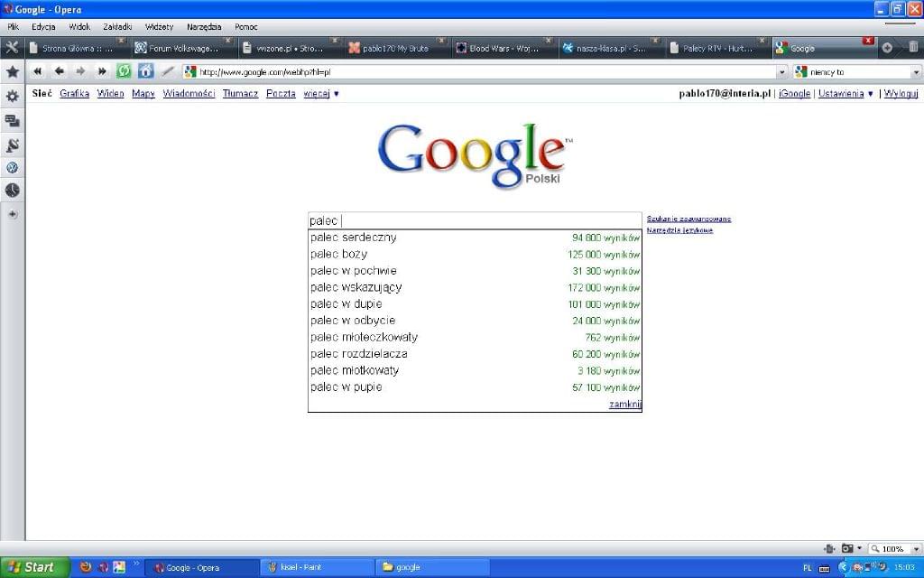Open the camera dropdown arrow in status bar

click(859, 548)
